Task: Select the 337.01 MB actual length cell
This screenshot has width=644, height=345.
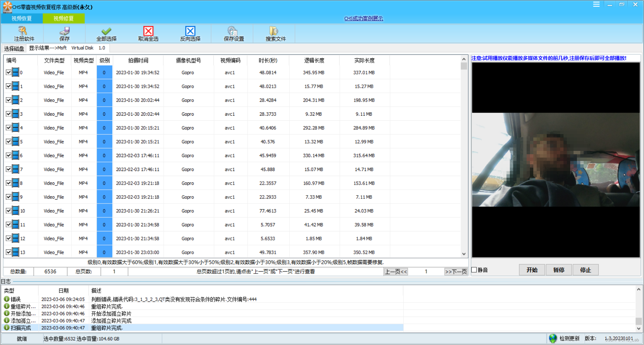Action: 364,72
